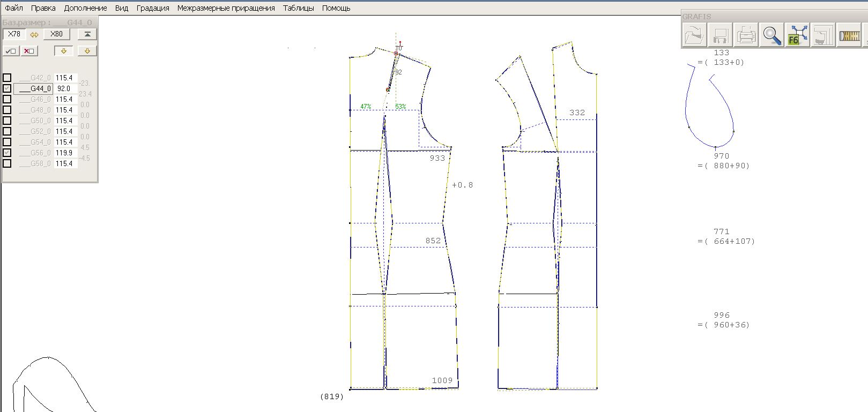Click the collapse-to-top arrow button
Viewport: 868px width, 412px height.
point(87,34)
